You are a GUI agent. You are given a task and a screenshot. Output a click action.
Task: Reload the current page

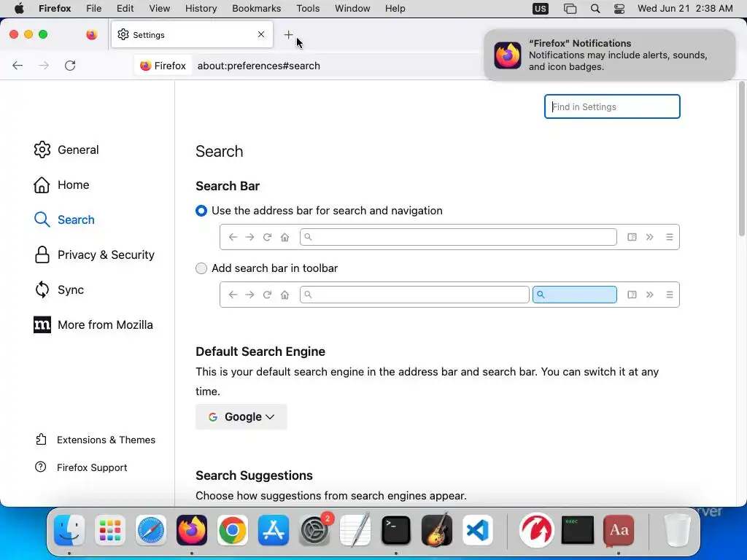coord(70,65)
